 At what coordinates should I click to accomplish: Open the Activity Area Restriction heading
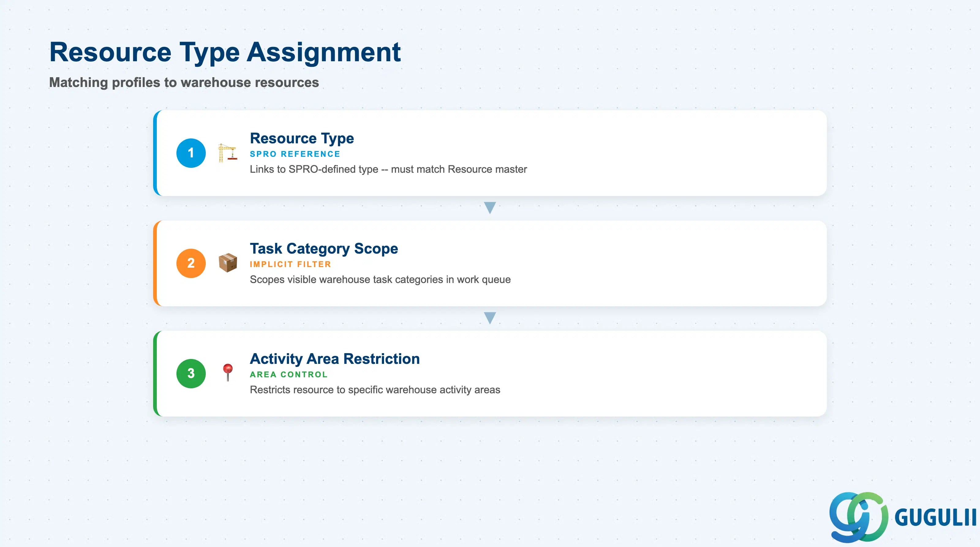click(x=335, y=359)
